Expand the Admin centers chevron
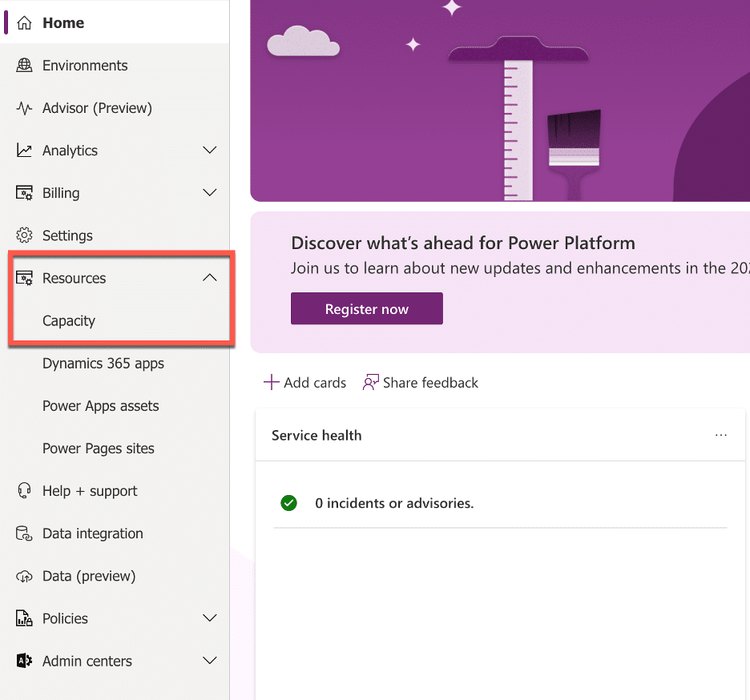This screenshot has width=750, height=700. point(209,660)
